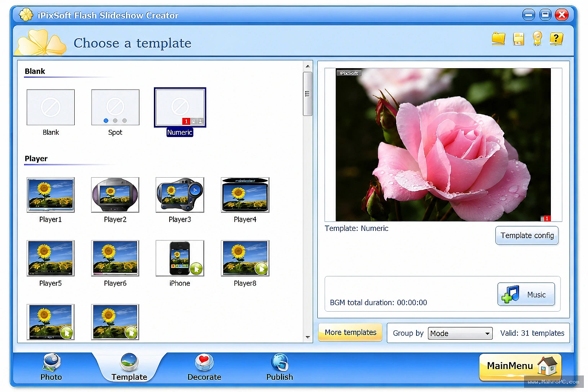Click 'Template: Numeric' label
The image size is (588, 392).
tap(356, 229)
